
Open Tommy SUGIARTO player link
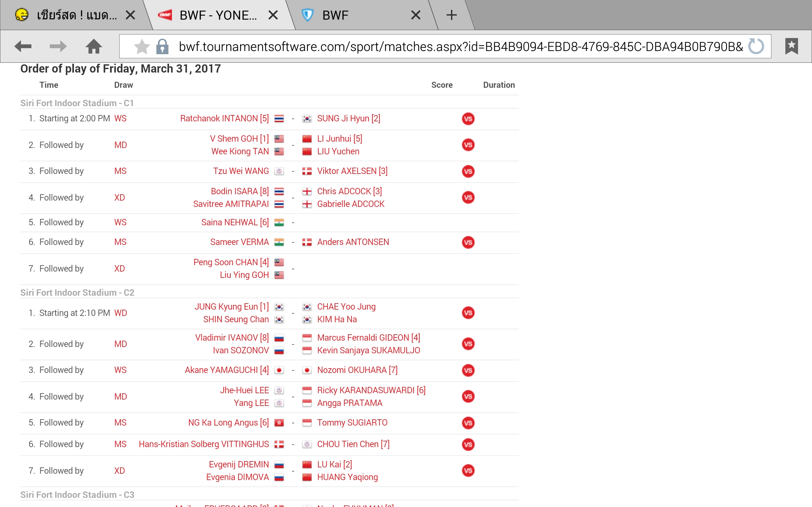pos(352,422)
